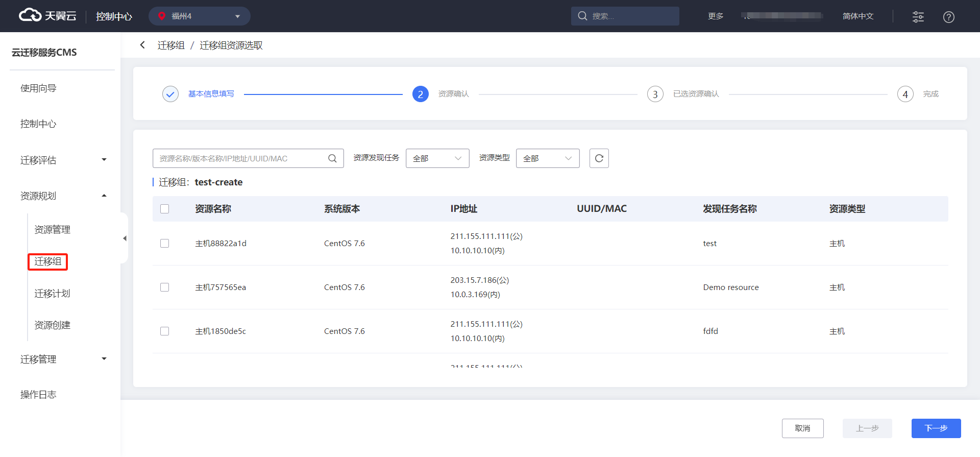Click the blurred account name in header
Screen dimensions: 980x457
point(782,16)
